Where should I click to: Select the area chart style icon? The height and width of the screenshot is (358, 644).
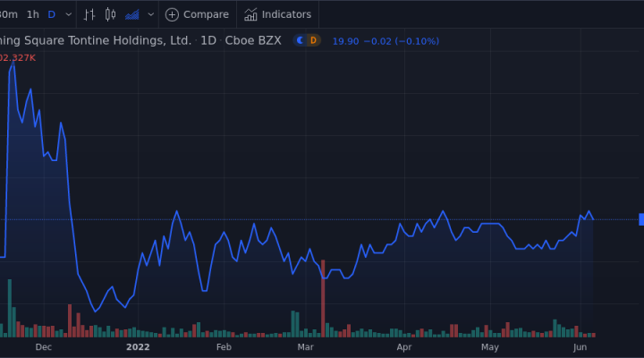133,14
